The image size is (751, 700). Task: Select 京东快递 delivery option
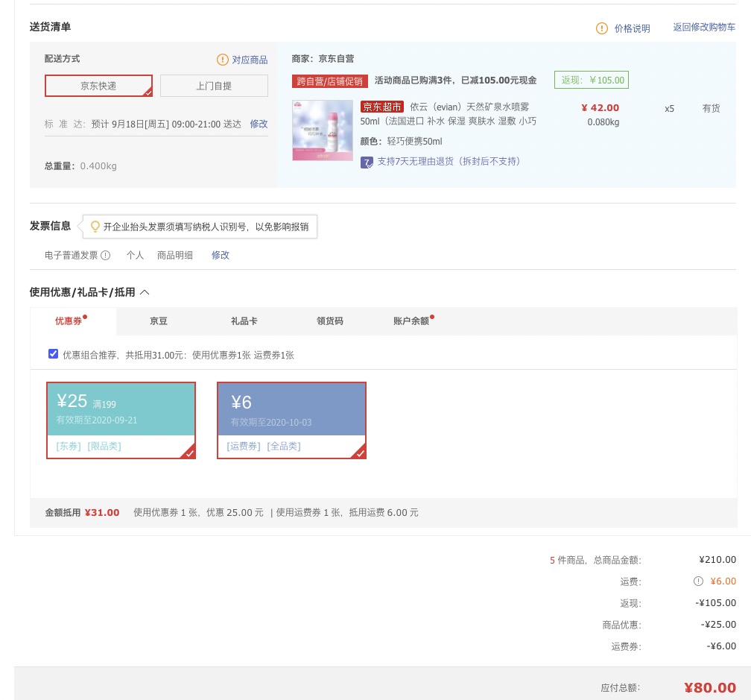[x=98, y=86]
